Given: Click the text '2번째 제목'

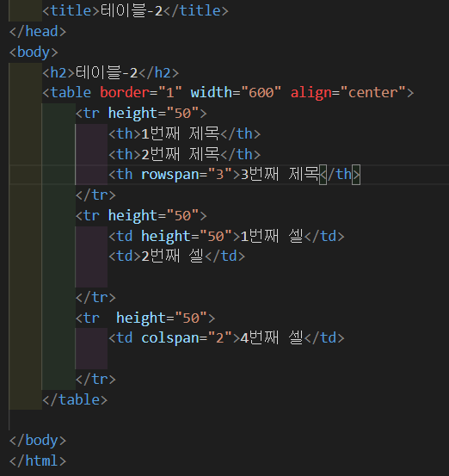Looking at the screenshot, I should pos(181,155).
